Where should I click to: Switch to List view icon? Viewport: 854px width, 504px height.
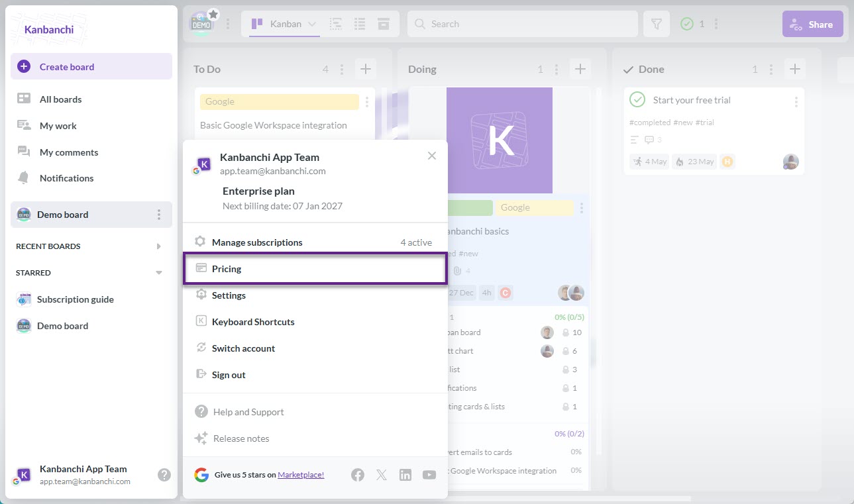pos(360,24)
